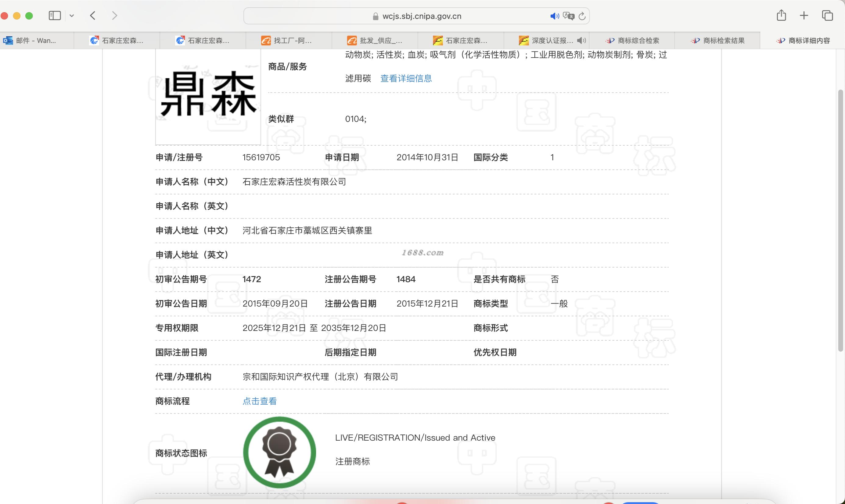Click the page's vertical scrollbar
845x504 pixels.
[840, 221]
